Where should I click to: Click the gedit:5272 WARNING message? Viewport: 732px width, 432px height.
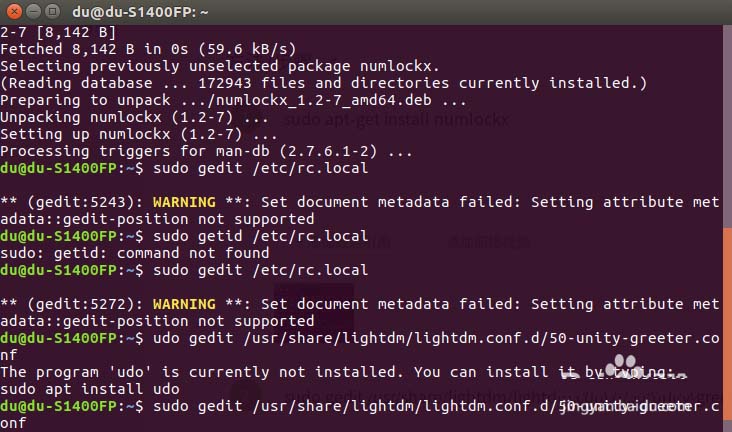360,304
